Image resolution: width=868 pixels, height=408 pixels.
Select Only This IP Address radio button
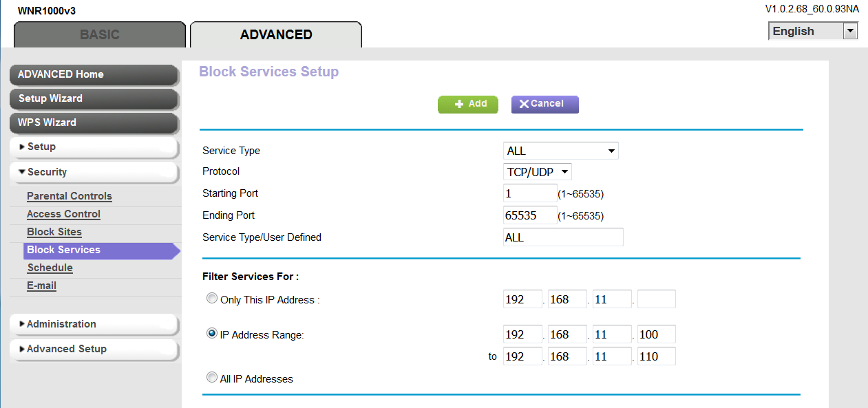[x=212, y=299]
